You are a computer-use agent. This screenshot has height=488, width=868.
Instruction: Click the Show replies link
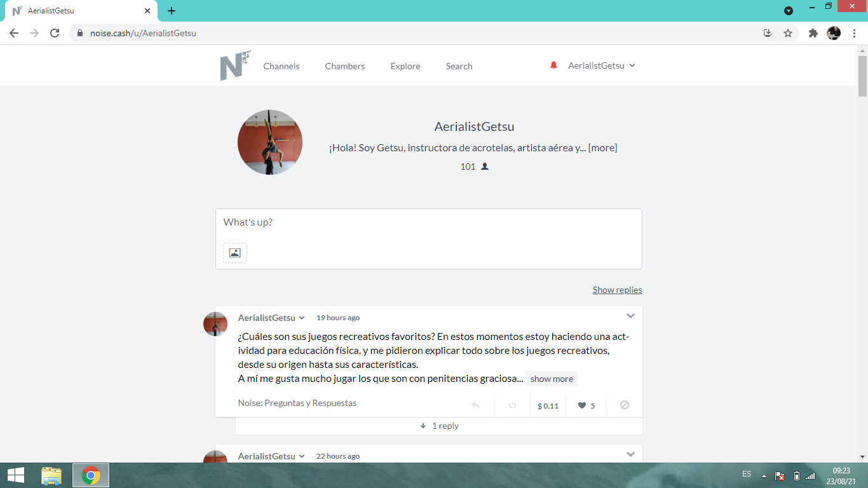click(617, 290)
